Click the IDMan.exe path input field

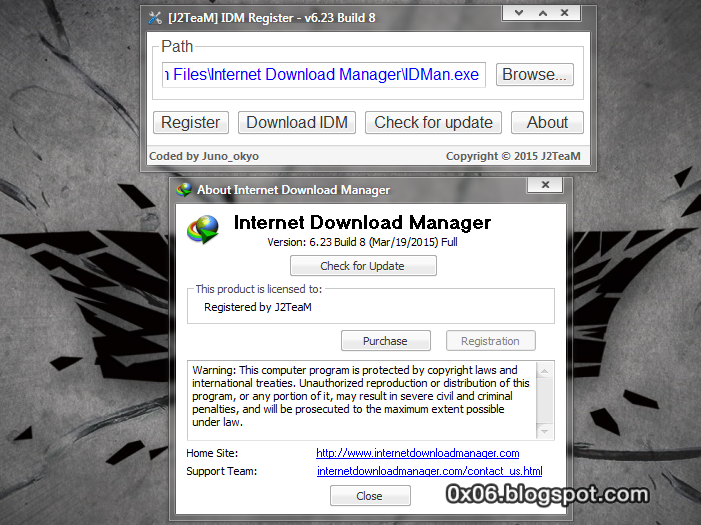click(324, 75)
